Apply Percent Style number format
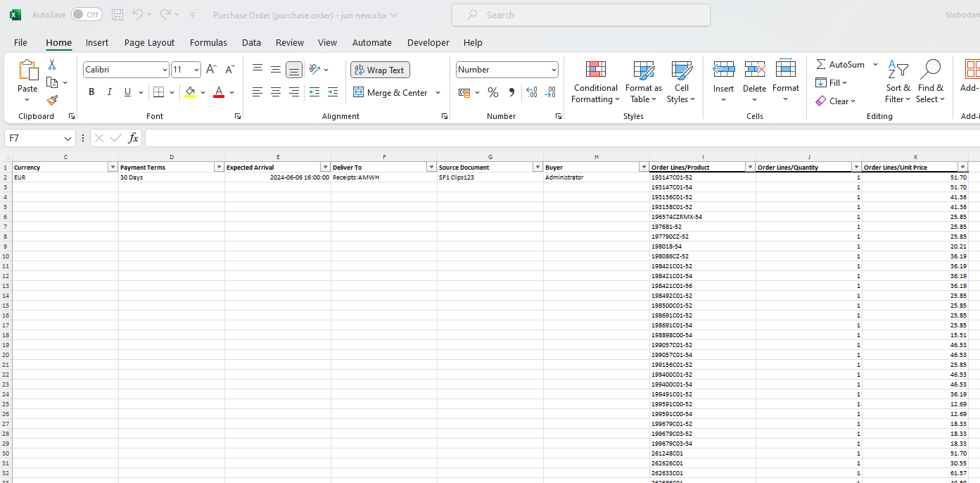Screen dimensions: 980x483 [x=493, y=93]
